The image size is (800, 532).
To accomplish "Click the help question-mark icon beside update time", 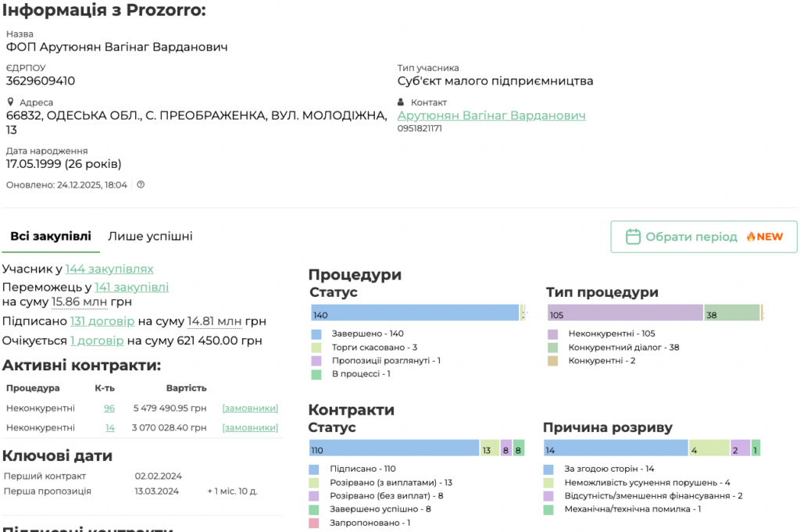I will click(141, 185).
